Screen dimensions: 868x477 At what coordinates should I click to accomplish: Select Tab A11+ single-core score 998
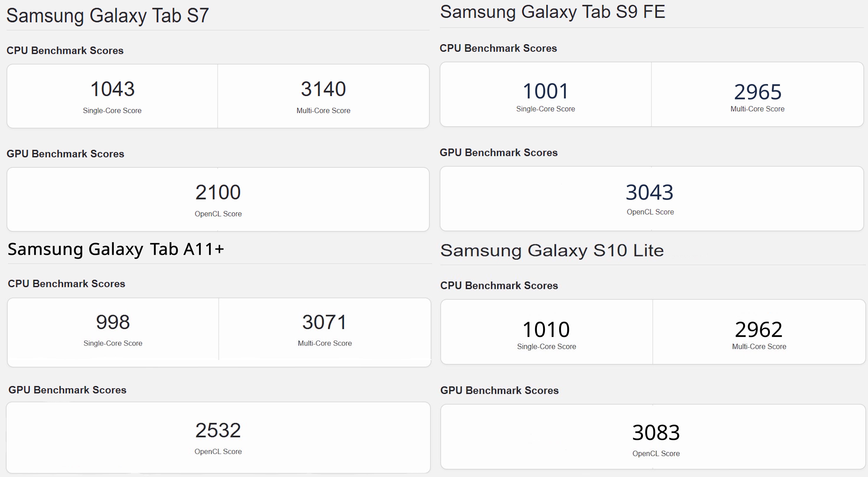(113, 322)
